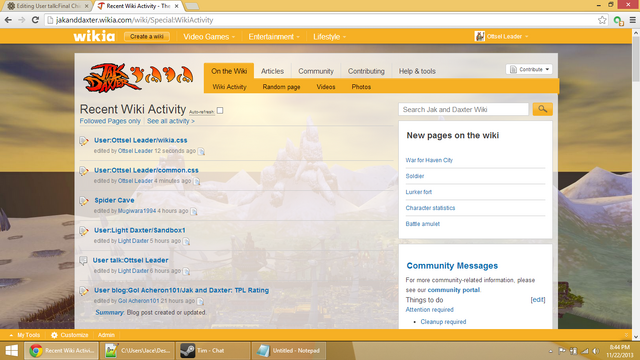This screenshot has height=360, width=640.
Task: Open diff icon next to wikia.css edit
Action: point(201,151)
